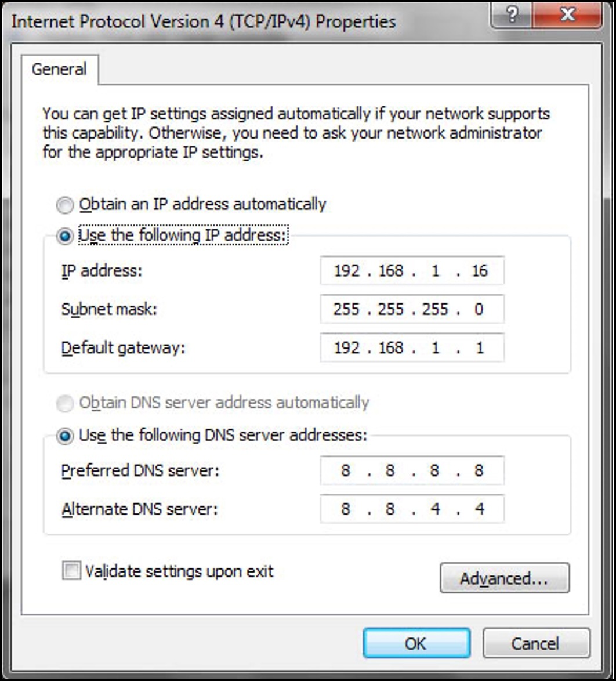Viewport: 616px width, 681px height.
Task: Select Use the following DNS server addresses
Action: point(65,436)
